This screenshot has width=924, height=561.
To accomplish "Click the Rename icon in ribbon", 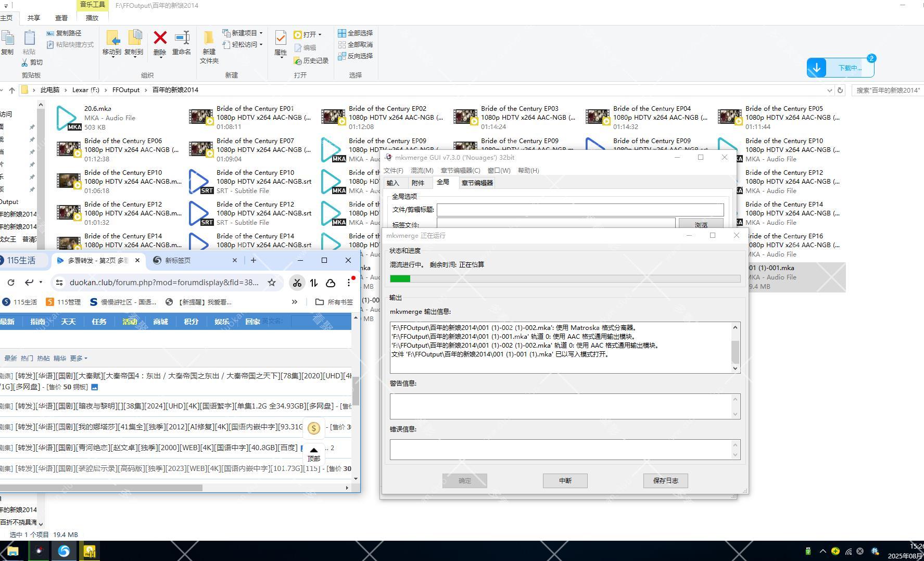I will tap(182, 39).
